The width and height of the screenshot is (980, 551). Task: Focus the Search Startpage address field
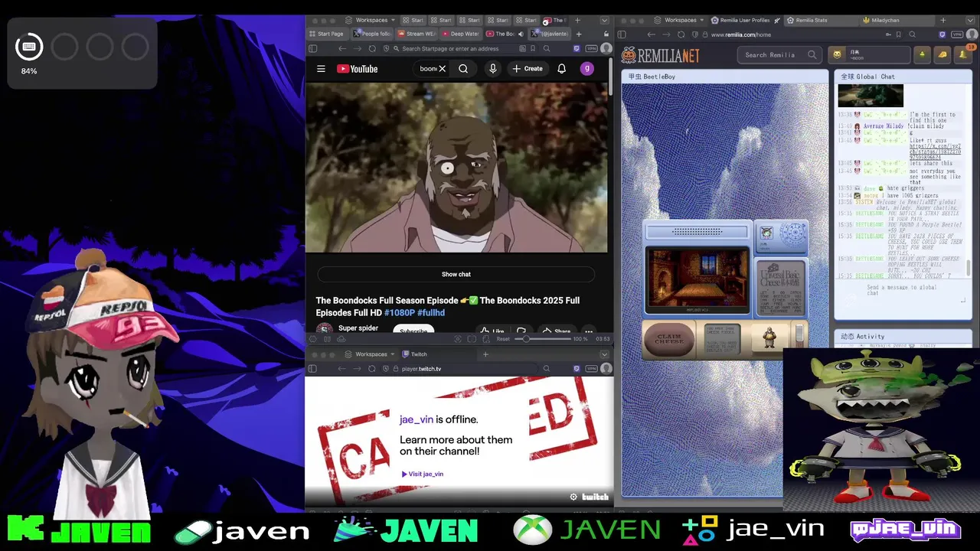[x=449, y=48]
